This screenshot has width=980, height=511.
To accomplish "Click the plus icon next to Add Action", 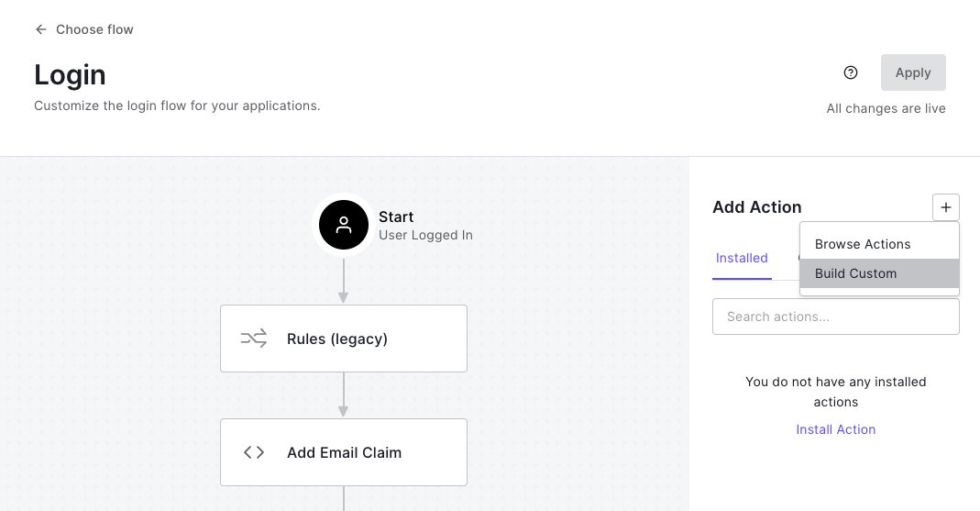I will tap(946, 207).
